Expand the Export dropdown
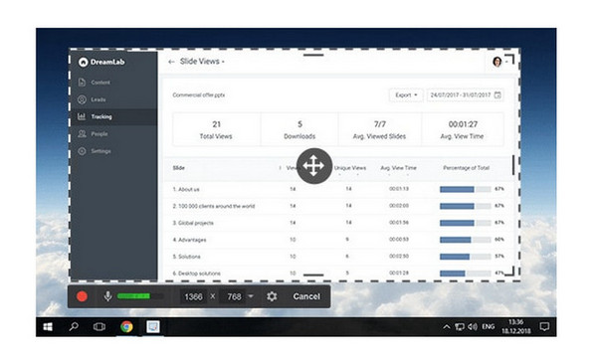Screen dimensions: 597x364 406,94
